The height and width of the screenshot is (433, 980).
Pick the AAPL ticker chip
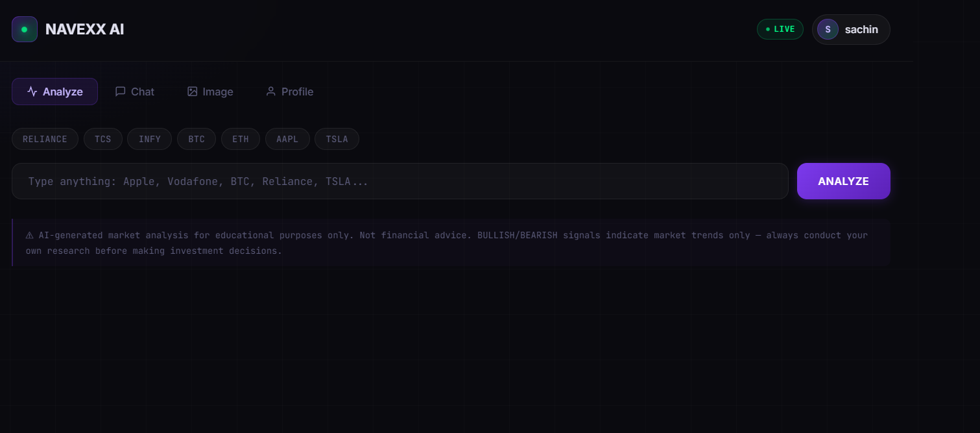[x=287, y=139]
